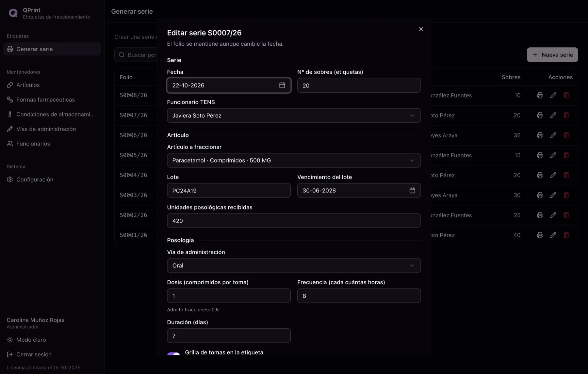The height and width of the screenshot is (374, 588).
Task: Open Configuración settings
Action: pyautogui.click(x=52, y=179)
